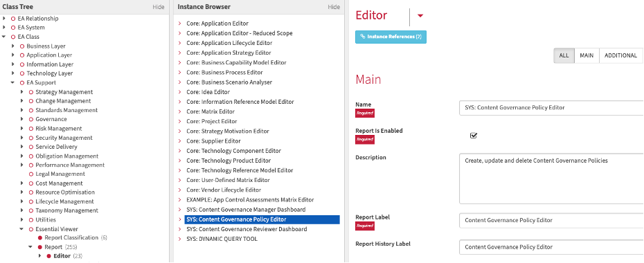Open Instance References (2) button
The image size is (644, 263).
[x=391, y=37]
